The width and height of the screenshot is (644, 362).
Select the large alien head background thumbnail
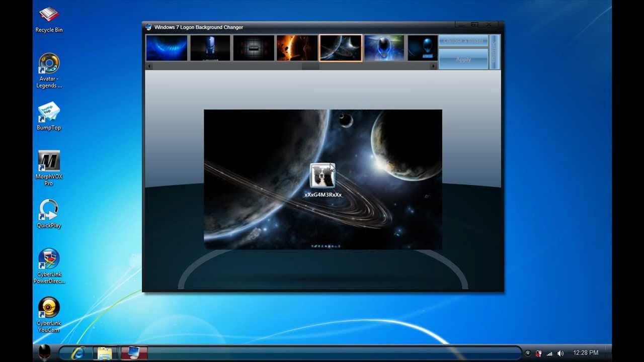coord(384,48)
